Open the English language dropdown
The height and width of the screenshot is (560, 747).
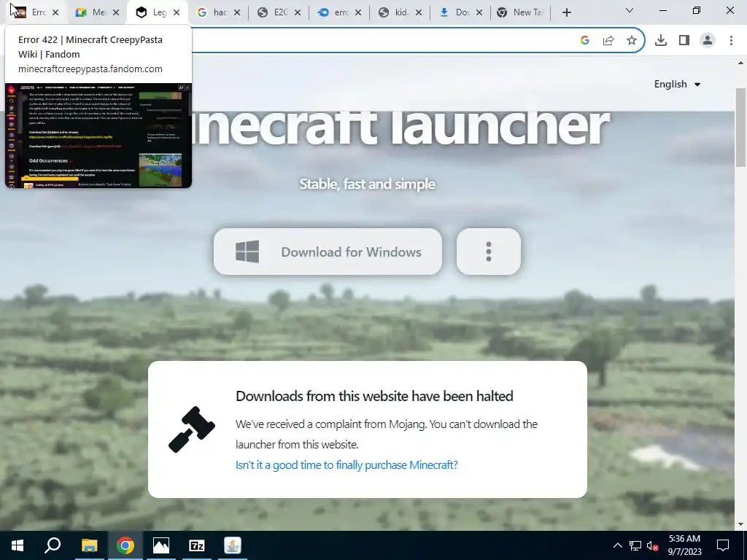pos(677,85)
